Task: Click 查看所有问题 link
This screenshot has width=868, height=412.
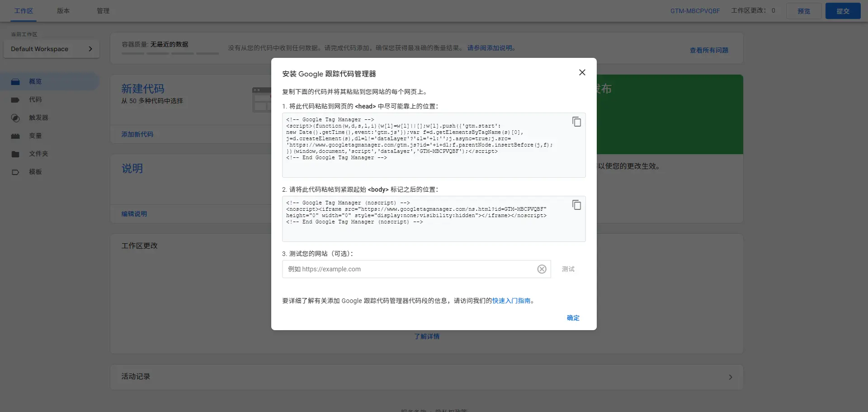Action: point(709,50)
